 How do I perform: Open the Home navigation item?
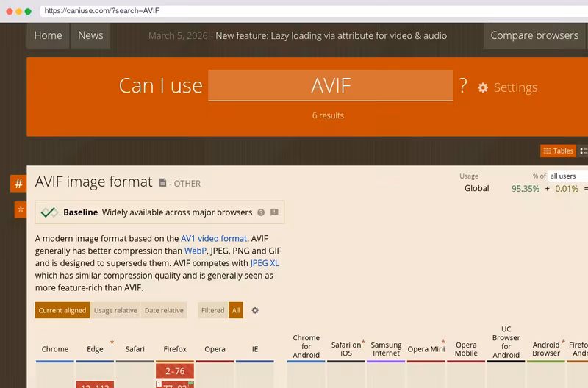tap(48, 35)
